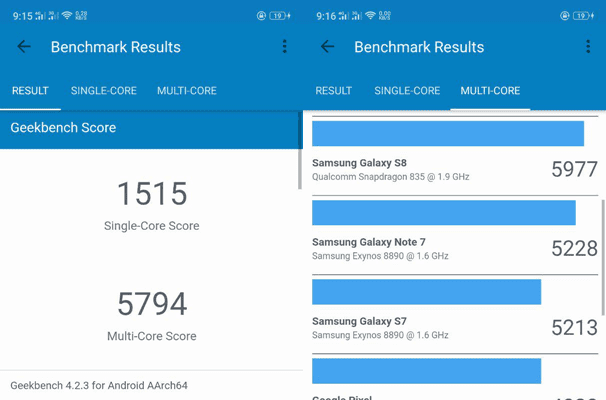The height and width of the screenshot is (400, 606).
Task: Click single-core score value 1515
Action: pos(152,194)
